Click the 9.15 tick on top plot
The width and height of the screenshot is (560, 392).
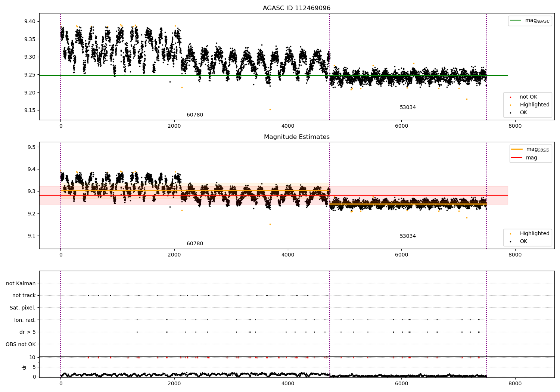pyautogui.click(x=29, y=111)
